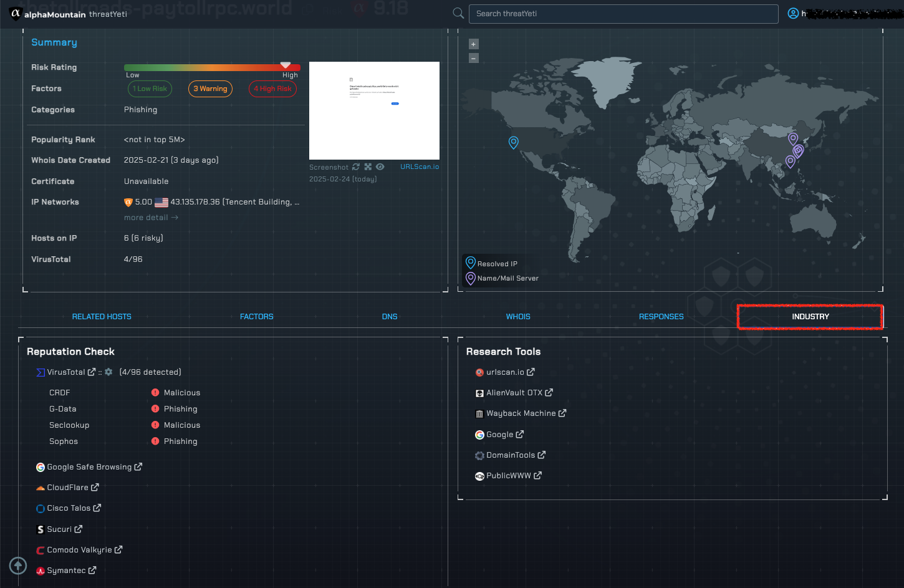Click the risk rating slider marker

point(286,65)
